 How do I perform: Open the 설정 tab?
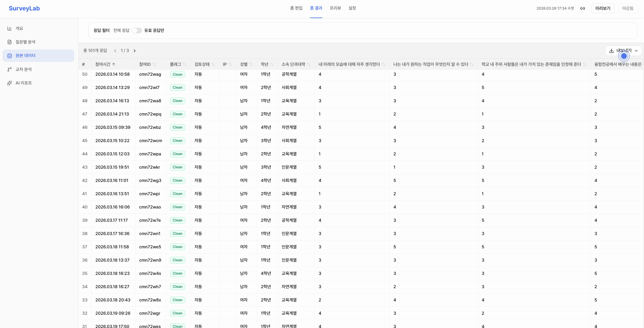pyautogui.click(x=352, y=8)
